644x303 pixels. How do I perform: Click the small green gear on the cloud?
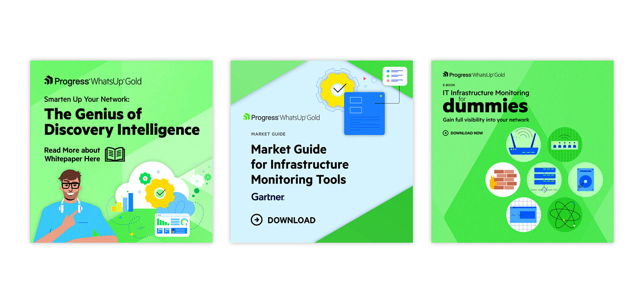coord(145,178)
